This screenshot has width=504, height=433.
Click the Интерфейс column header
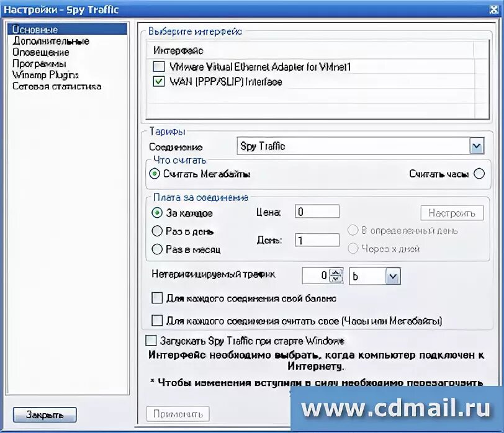(310, 50)
